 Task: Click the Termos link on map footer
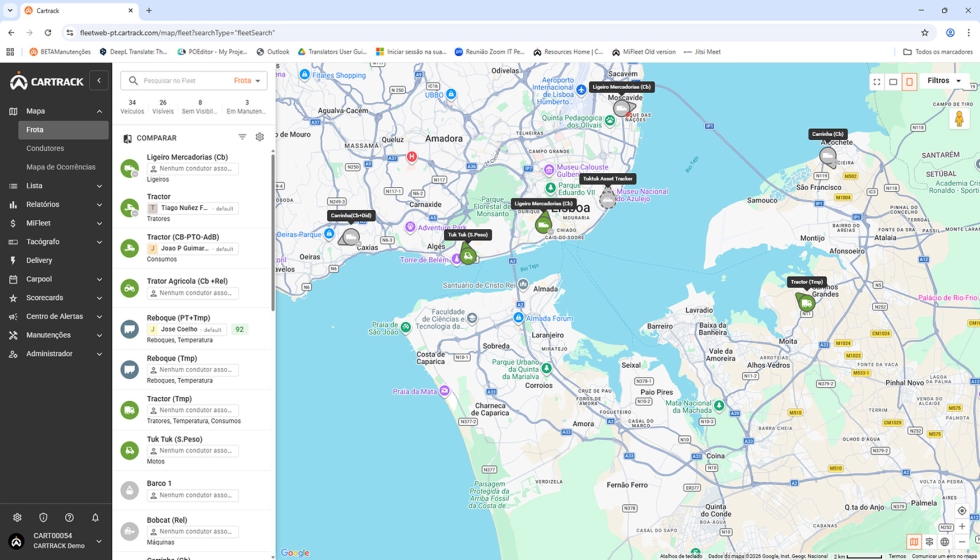897,556
